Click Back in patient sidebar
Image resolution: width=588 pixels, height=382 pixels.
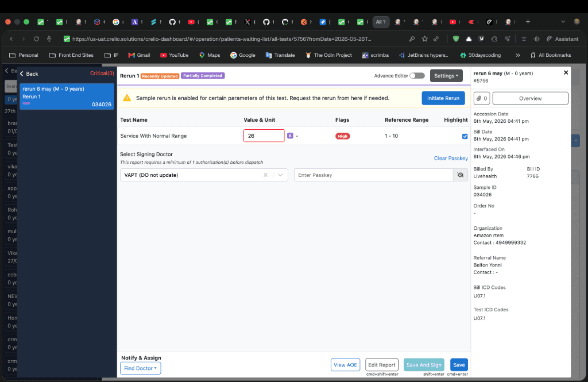tap(29, 74)
